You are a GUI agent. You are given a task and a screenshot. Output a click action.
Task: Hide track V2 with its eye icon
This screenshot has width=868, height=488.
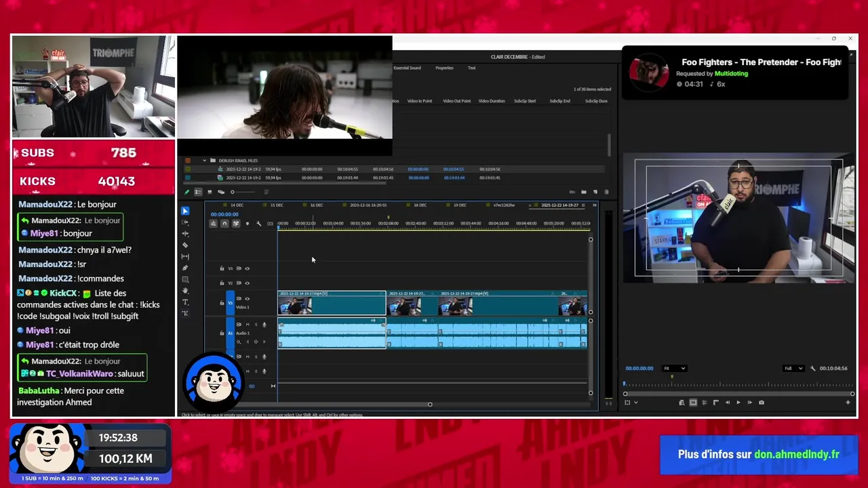coord(247,283)
